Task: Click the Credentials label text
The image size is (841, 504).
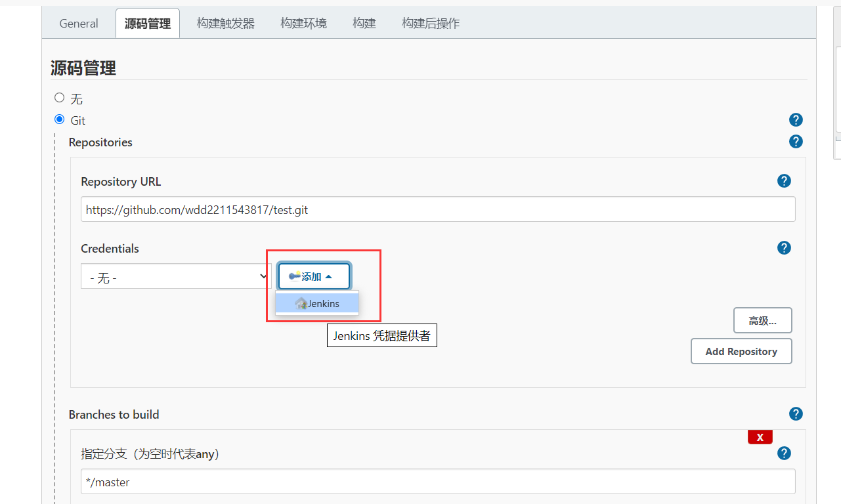Action: tap(110, 249)
